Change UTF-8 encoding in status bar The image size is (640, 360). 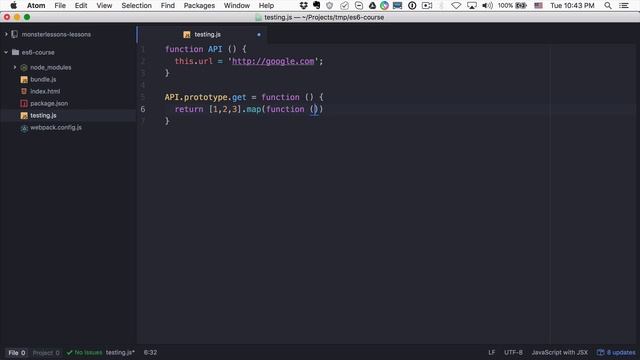point(513,353)
